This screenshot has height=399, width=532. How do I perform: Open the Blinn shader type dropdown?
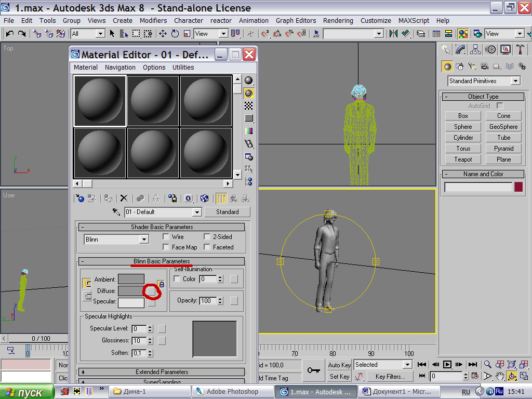[144, 240]
